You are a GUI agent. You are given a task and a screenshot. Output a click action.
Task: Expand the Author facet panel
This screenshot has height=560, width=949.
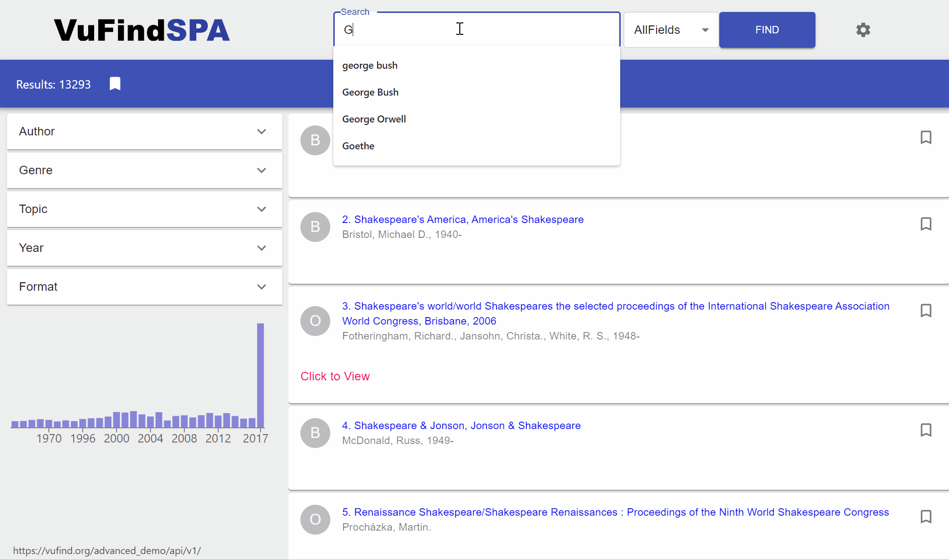[x=144, y=131]
